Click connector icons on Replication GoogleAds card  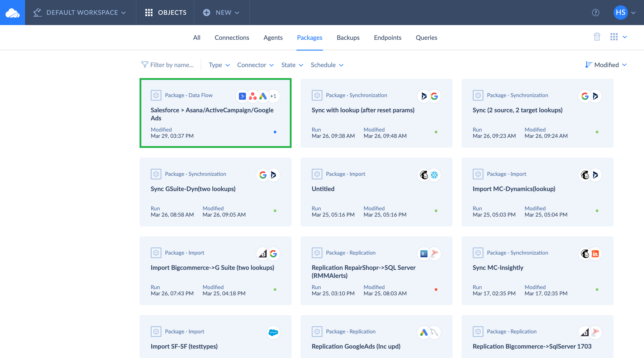pyautogui.click(x=429, y=332)
